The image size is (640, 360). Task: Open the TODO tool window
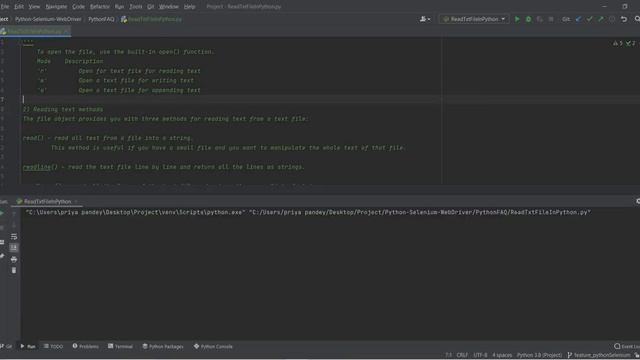[x=53, y=347]
